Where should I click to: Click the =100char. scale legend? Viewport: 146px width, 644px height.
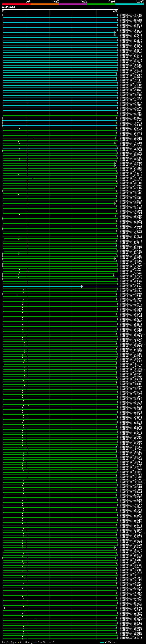(x=109, y=642)
